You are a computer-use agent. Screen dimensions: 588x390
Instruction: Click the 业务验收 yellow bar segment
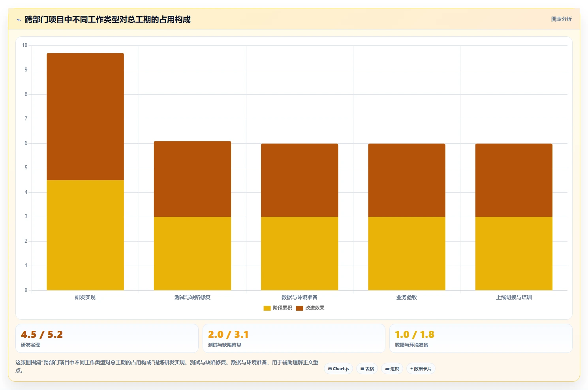(407, 253)
